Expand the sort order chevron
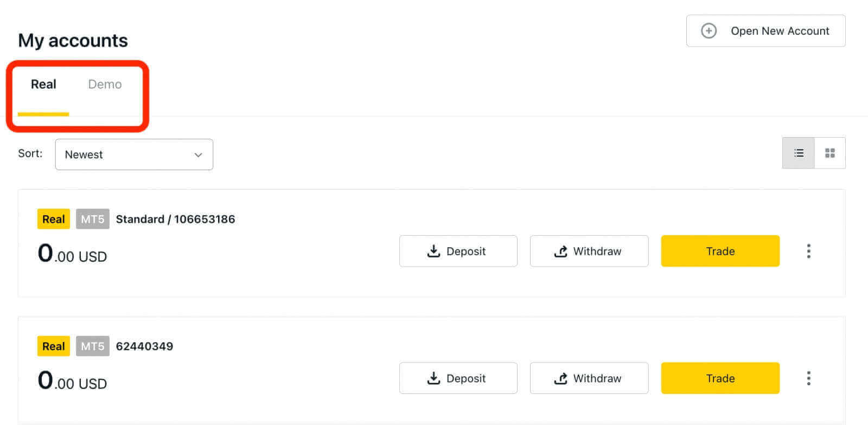Image resolution: width=868 pixels, height=433 pixels. pos(197,154)
